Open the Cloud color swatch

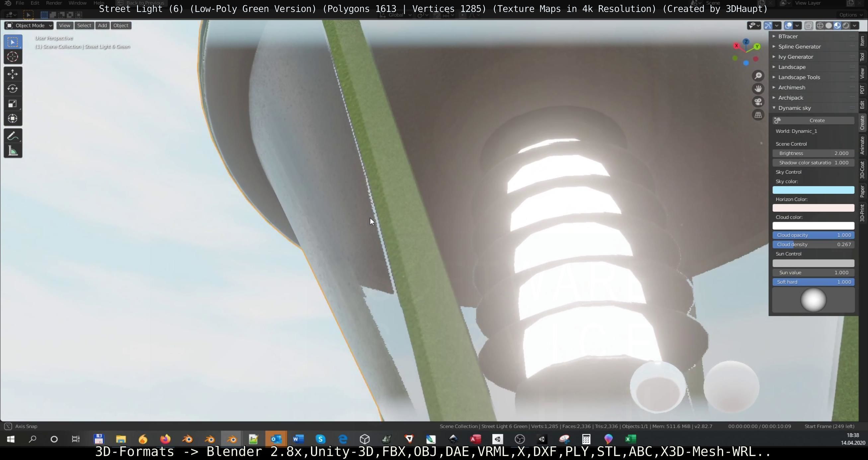point(814,226)
